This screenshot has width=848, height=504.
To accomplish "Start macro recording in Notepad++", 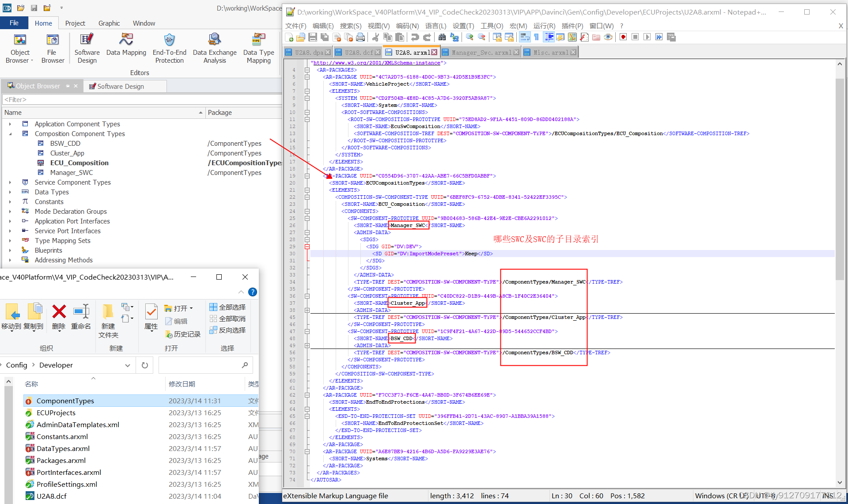I will 623,37.
